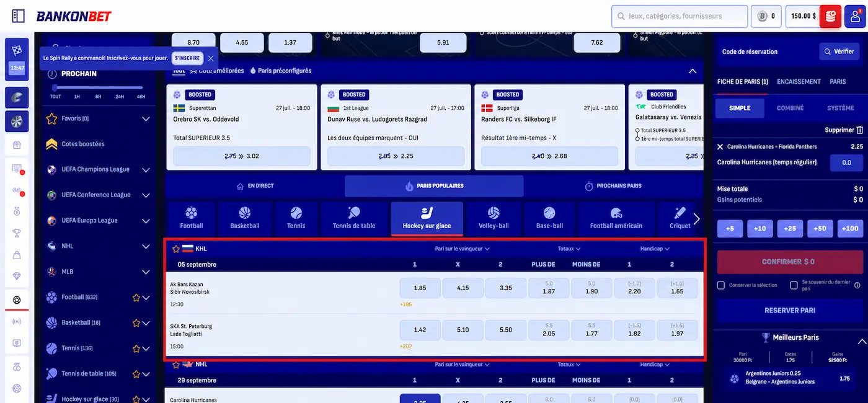Expand the UEFA Europa League entry
The width and height of the screenshot is (868, 403).
(146, 221)
